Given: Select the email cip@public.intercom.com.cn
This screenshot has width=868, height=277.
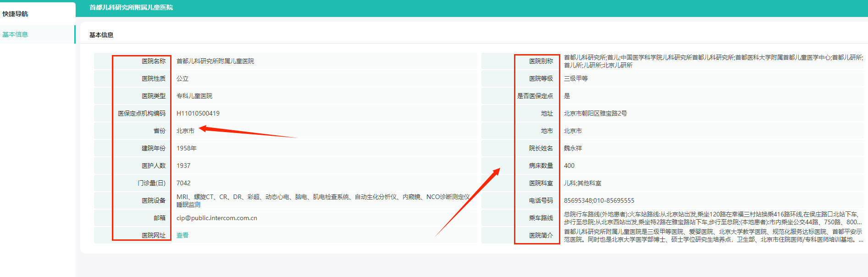Looking at the screenshot, I should pyautogui.click(x=217, y=218).
